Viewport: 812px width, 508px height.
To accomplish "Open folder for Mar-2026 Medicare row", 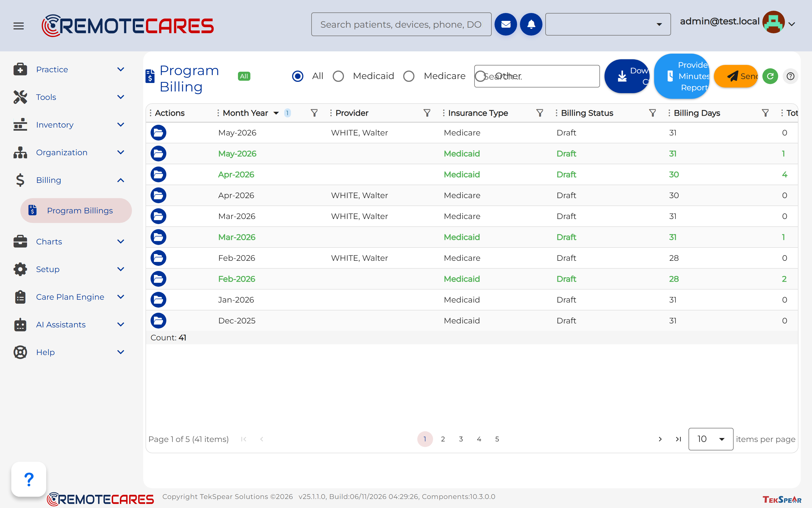I will point(158,216).
